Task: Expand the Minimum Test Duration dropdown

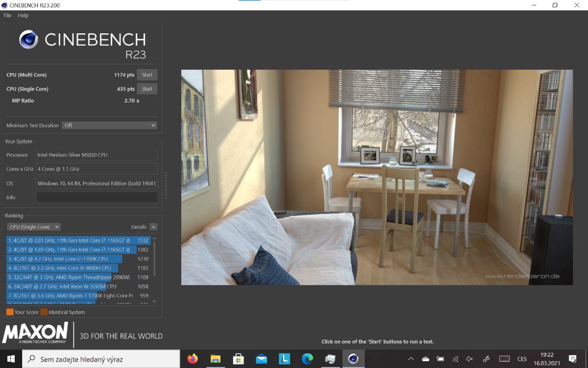Action: [x=109, y=126]
